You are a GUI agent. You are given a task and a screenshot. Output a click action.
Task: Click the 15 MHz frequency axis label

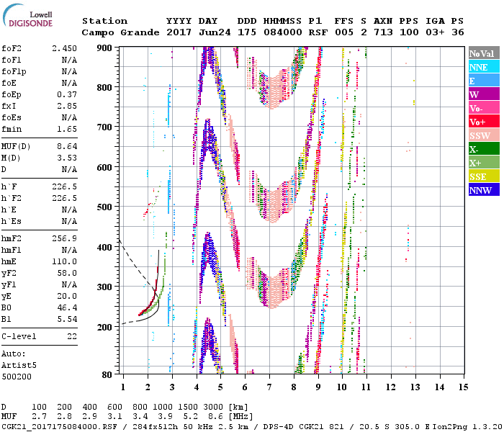point(464,387)
